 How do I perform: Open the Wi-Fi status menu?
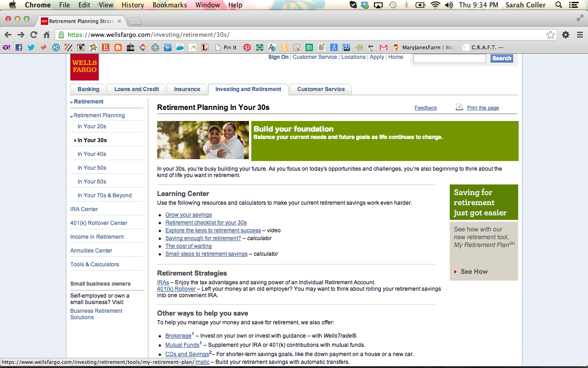point(435,5)
